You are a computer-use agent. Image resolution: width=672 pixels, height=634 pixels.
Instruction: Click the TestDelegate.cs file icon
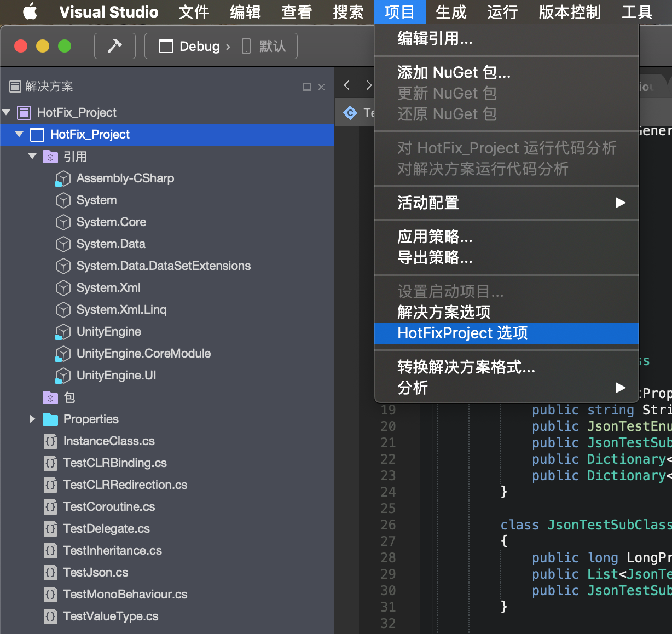pos(51,529)
